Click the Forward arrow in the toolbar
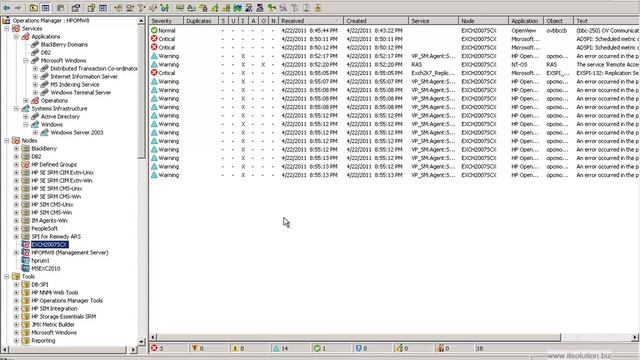Image resolution: width=640 pixels, height=360 pixels. point(18,8)
